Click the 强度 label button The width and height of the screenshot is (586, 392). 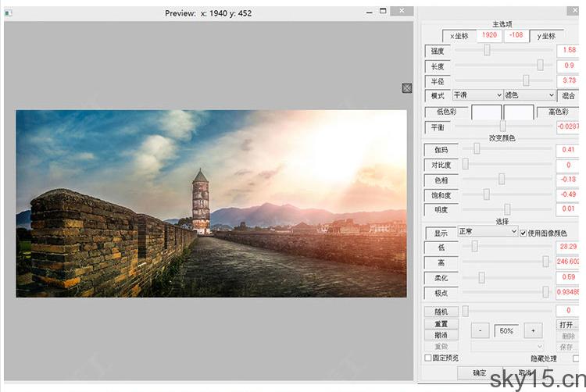coord(438,51)
